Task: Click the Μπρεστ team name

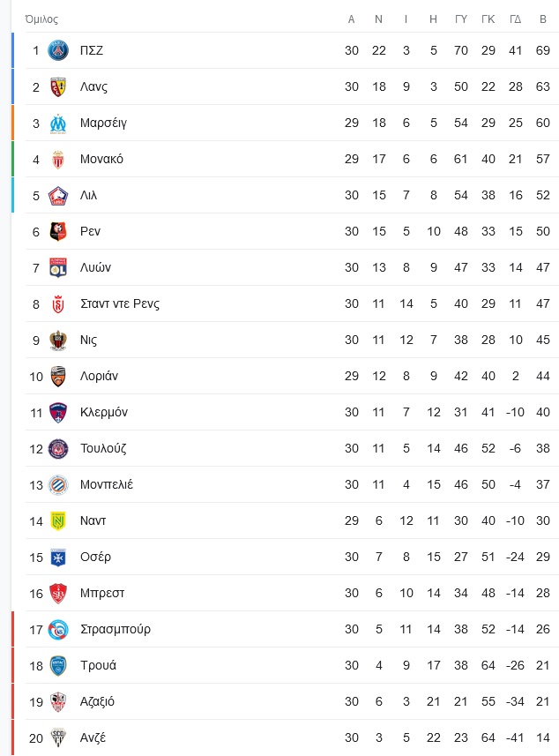Action: (102, 593)
